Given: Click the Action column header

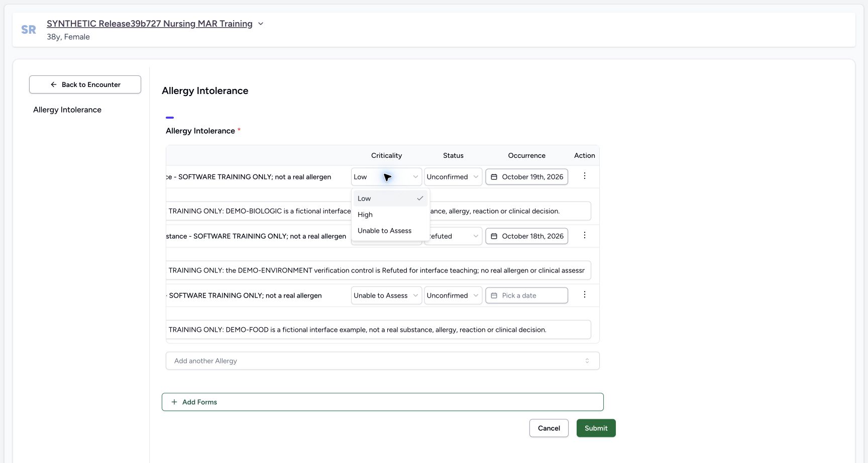Looking at the screenshot, I should 584,155.
